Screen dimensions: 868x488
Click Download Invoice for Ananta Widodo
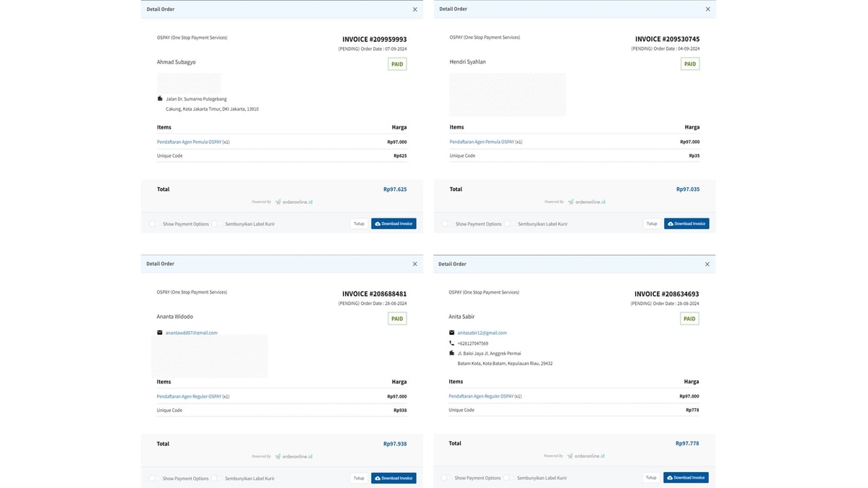click(x=393, y=479)
